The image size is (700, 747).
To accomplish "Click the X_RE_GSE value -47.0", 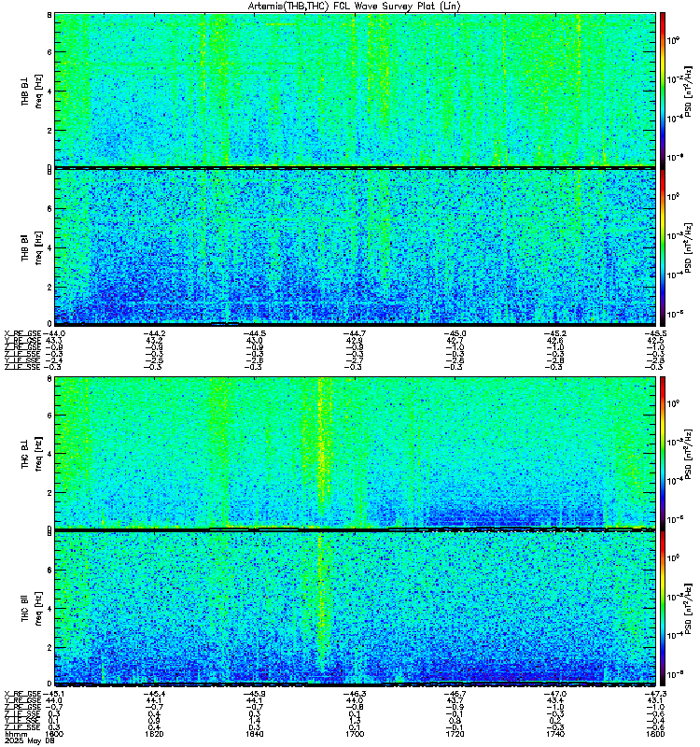I will (554, 694).
